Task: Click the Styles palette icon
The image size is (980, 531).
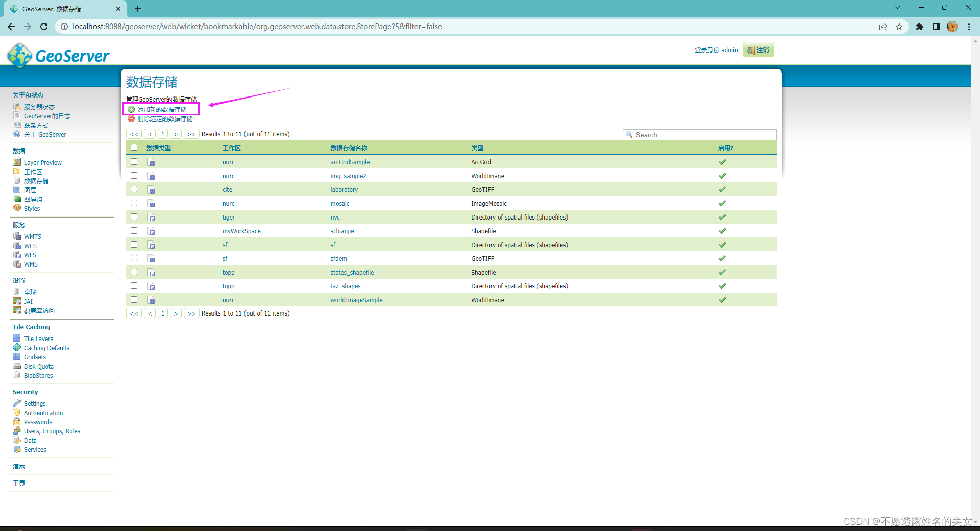Action: (17, 208)
